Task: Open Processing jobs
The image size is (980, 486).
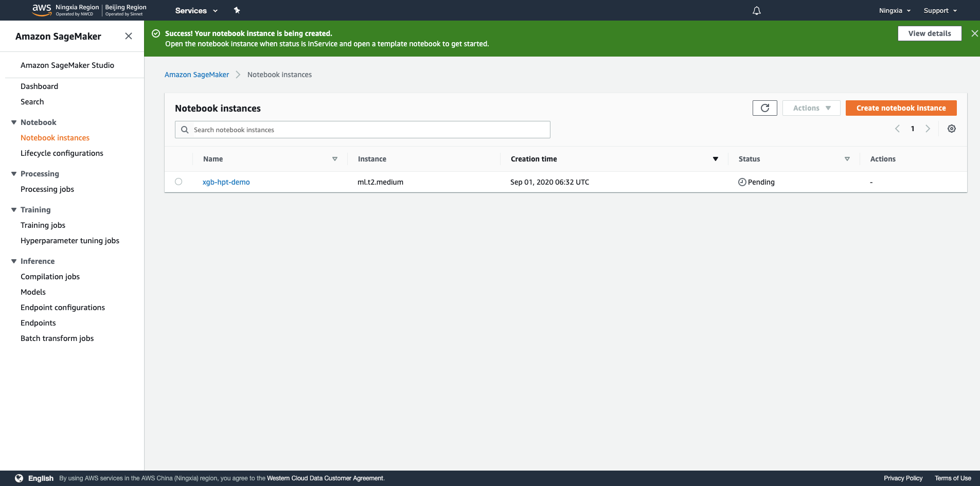Action: point(47,189)
